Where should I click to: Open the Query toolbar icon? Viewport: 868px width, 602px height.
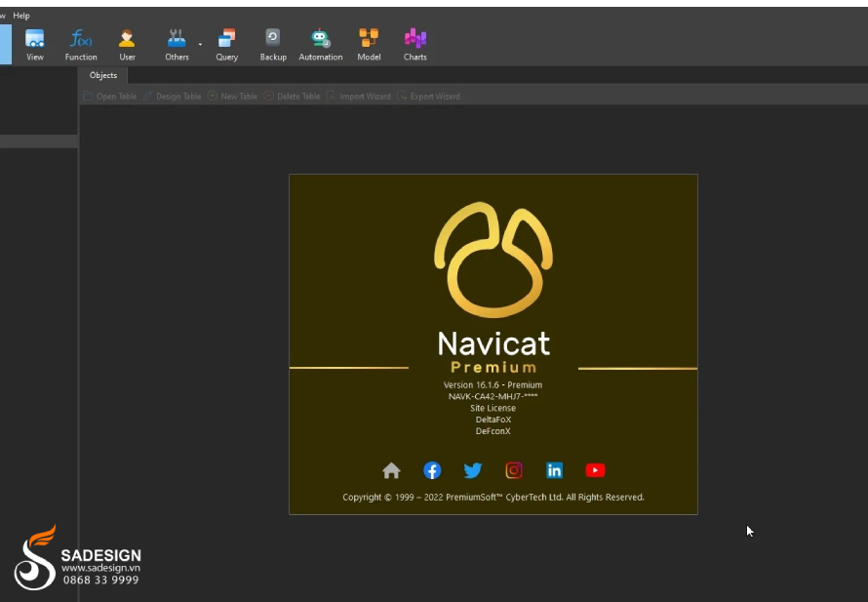(226, 45)
